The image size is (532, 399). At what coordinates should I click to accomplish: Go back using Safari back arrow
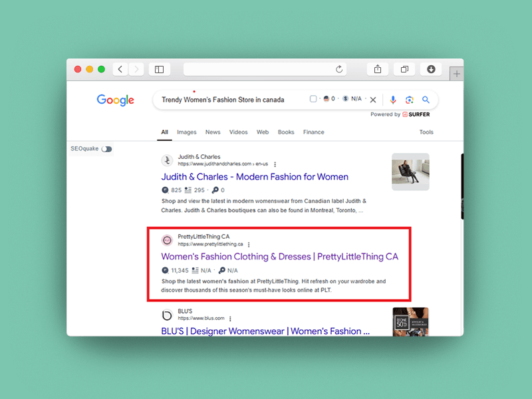(x=120, y=69)
